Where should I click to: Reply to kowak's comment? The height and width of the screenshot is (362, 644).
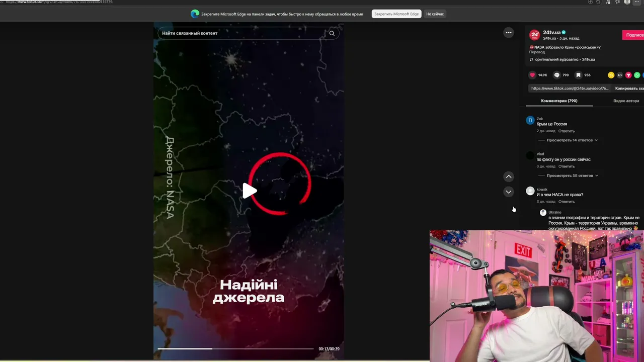tap(567, 202)
